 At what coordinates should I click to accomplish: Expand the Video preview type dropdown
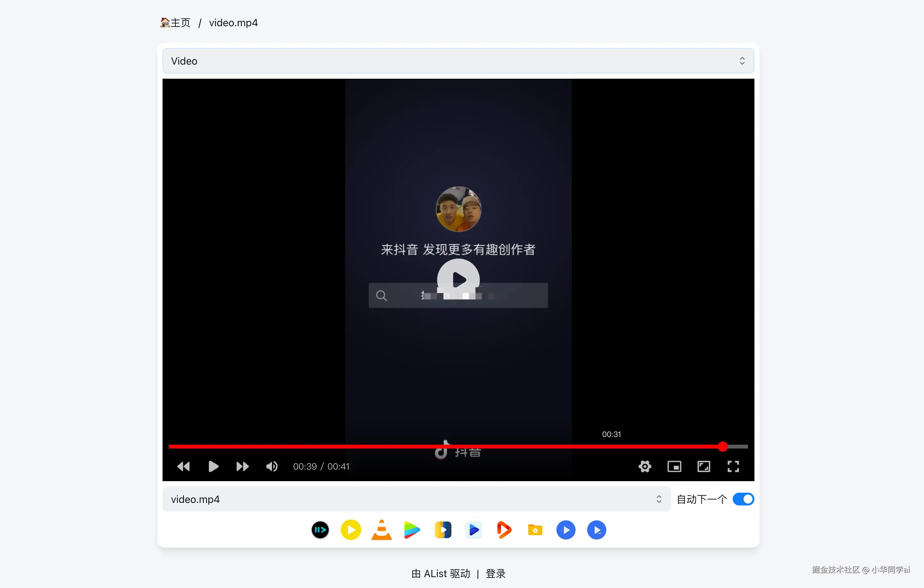pos(458,61)
